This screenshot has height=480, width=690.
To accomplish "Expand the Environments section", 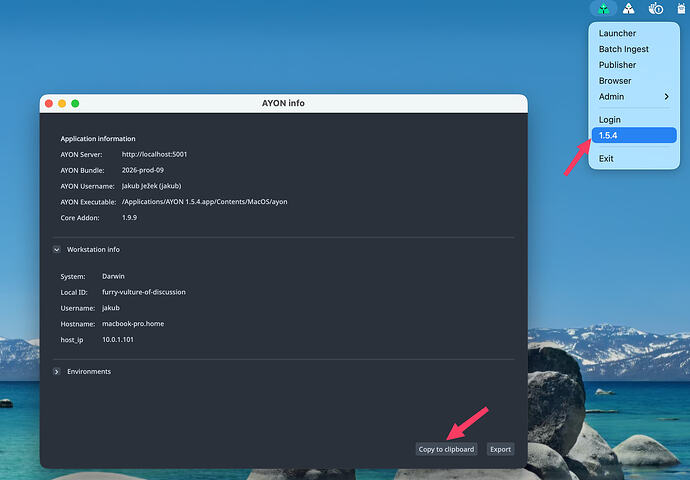I will (57, 372).
